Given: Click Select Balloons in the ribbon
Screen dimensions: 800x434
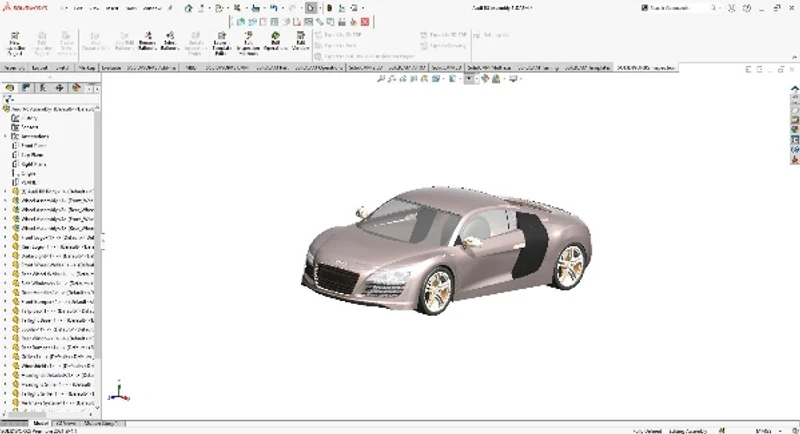Looking at the screenshot, I should click(170, 41).
